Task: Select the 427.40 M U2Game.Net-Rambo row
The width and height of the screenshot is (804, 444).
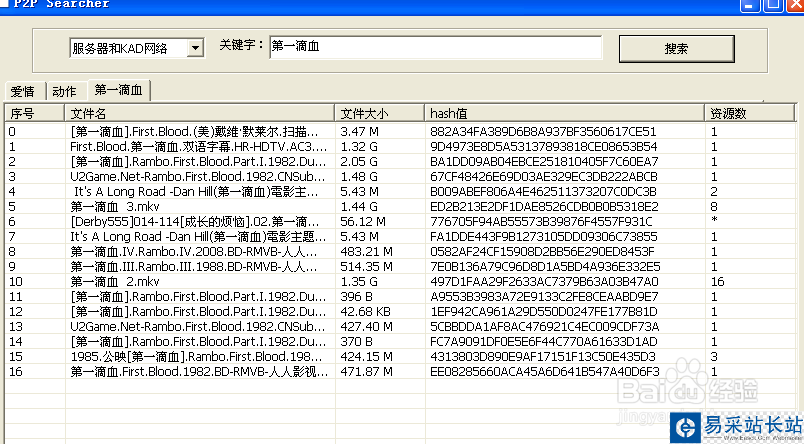Action: click(400, 326)
